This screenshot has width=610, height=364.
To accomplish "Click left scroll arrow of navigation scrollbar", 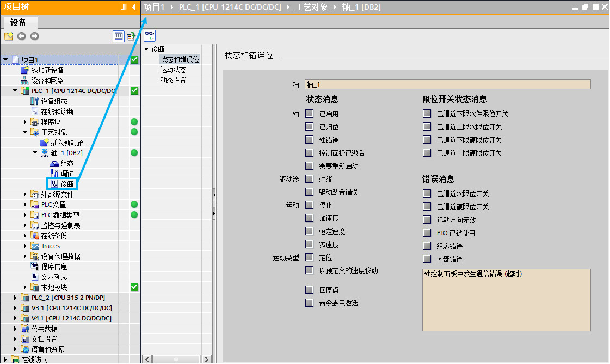I will click(147, 359).
